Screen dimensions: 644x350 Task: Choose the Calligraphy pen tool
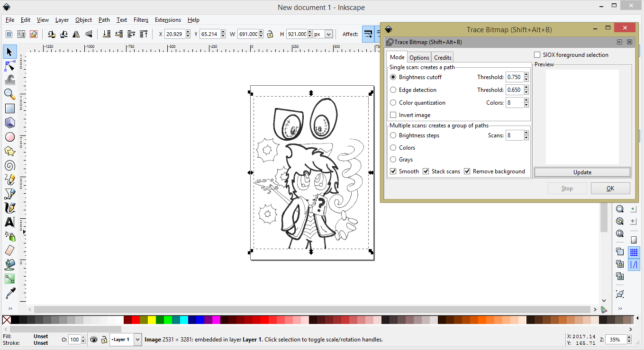(x=9, y=207)
